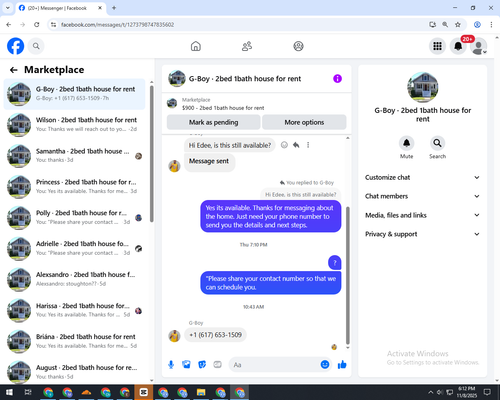
Task: Expand Customize chat section
Action: coord(422,177)
